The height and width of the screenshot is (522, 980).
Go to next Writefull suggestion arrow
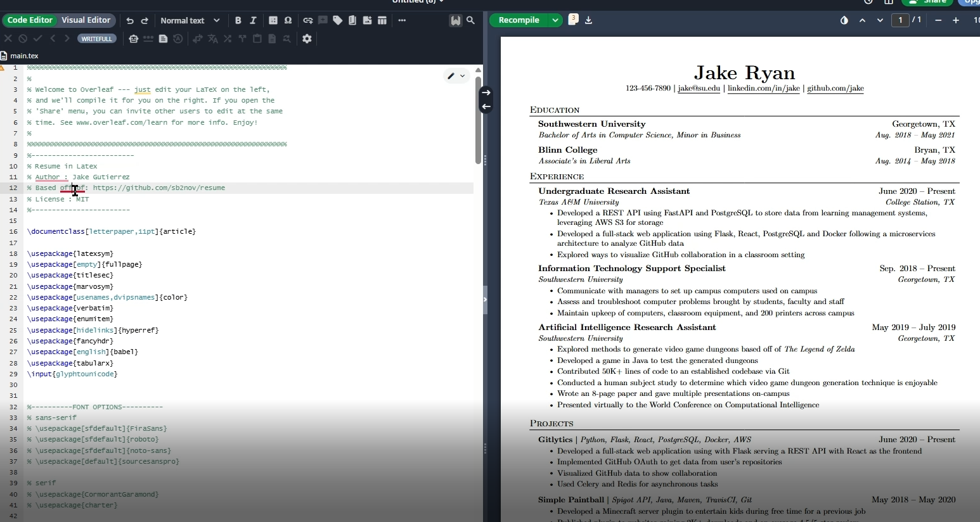(x=67, y=39)
